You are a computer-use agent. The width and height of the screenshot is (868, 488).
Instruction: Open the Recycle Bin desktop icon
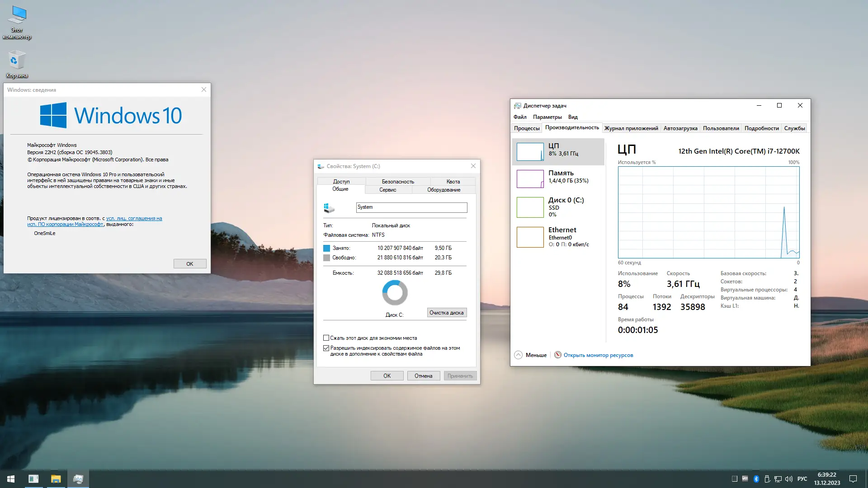click(17, 61)
